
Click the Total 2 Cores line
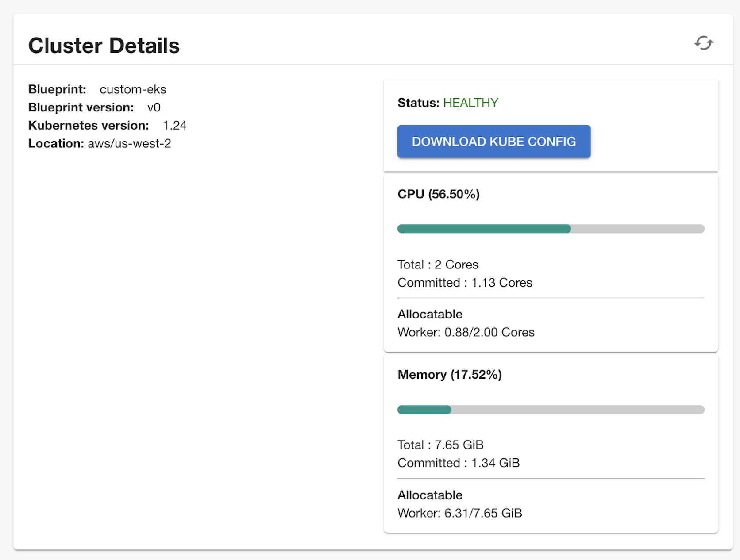click(x=438, y=265)
